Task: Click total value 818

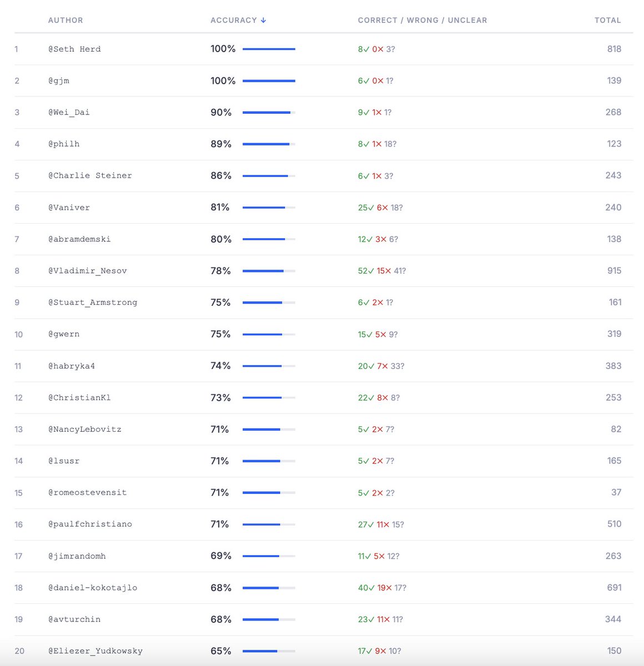Action: [614, 49]
